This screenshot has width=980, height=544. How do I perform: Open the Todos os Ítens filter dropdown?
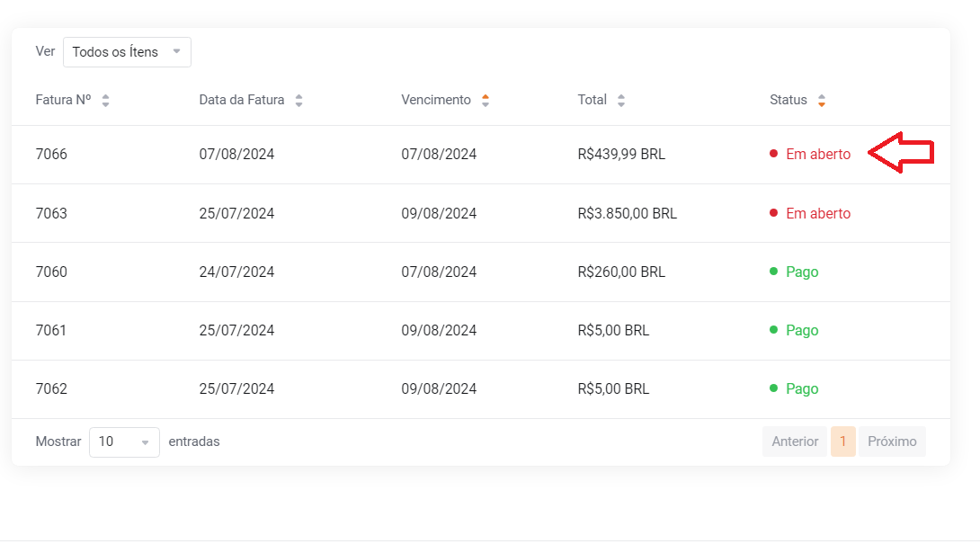coord(127,52)
